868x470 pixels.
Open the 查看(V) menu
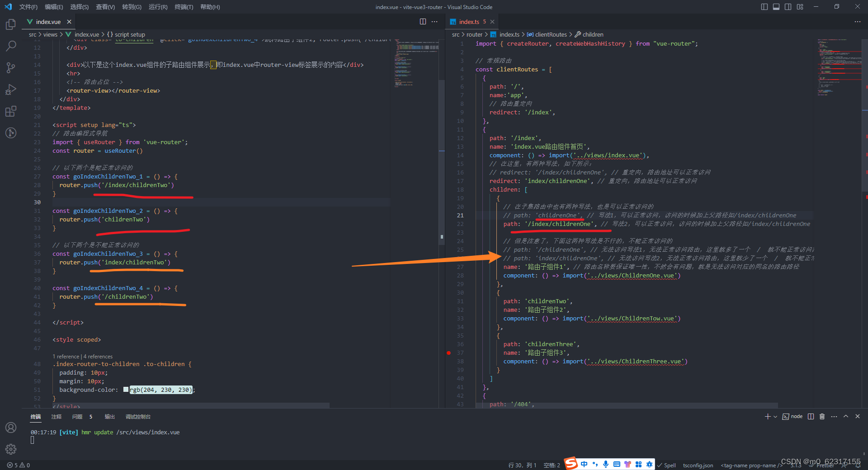pyautogui.click(x=105, y=7)
